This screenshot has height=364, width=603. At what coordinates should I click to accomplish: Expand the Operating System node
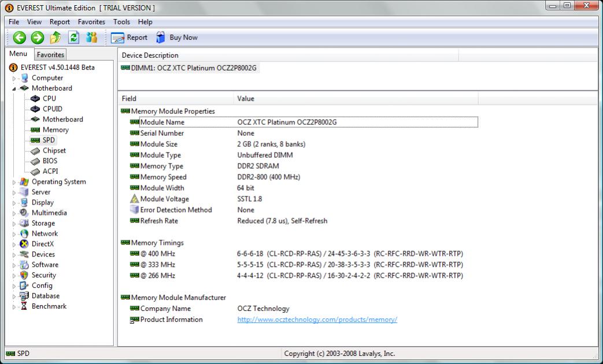[14, 182]
